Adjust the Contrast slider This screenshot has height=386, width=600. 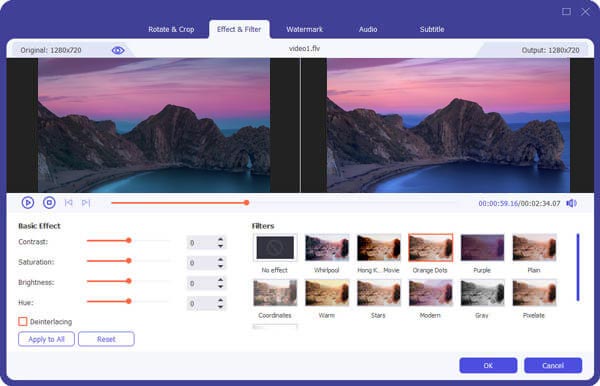(129, 241)
